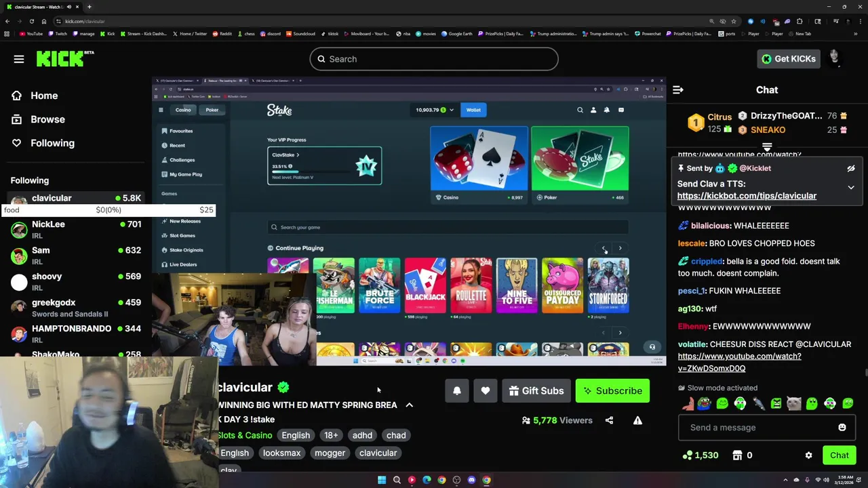868x488 pixels.
Task: Click Citrus top gifter name
Action: pos(719,117)
